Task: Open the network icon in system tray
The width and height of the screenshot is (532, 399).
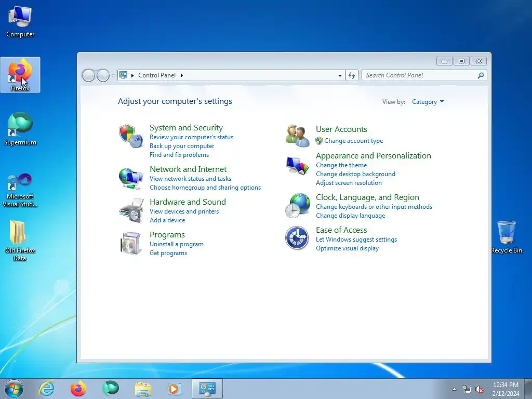Action: 467,389
